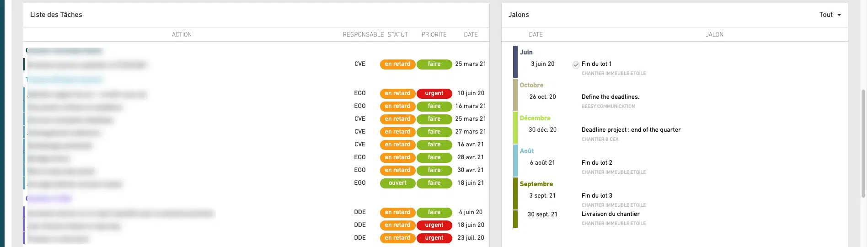Open milestone Deadline project : end of the quarter
This screenshot has width=868, height=247.
631,130
